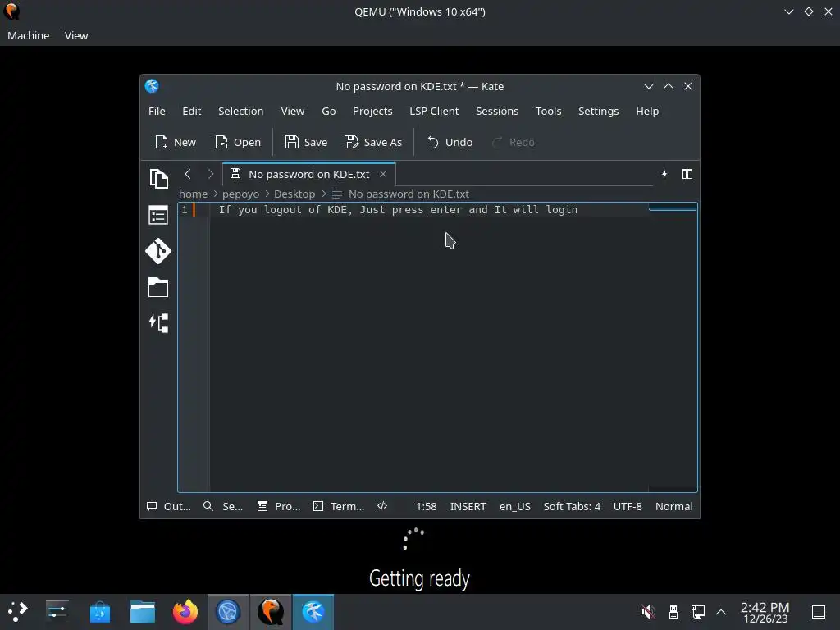
Task: Go back with the left arrow tab navigation
Action: [188, 174]
